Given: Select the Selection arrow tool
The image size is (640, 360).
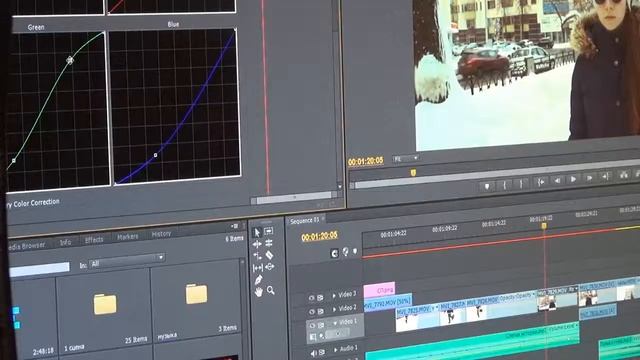Looking at the screenshot, I should 257,232.
